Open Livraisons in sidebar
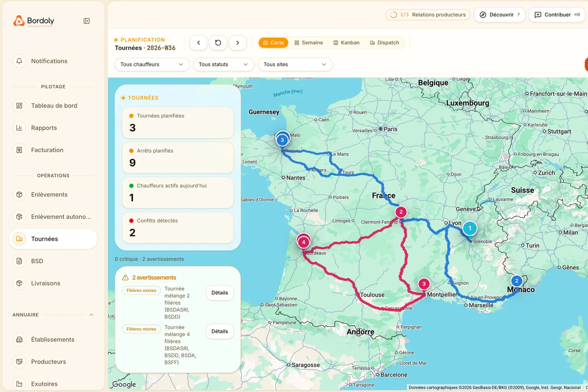This screenshot has width=588, height=392. point(53,283)
